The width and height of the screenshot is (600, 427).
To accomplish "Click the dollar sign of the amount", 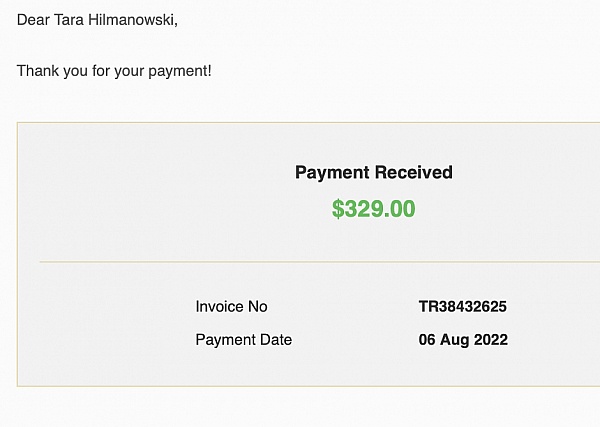I will tap(338, 209).
